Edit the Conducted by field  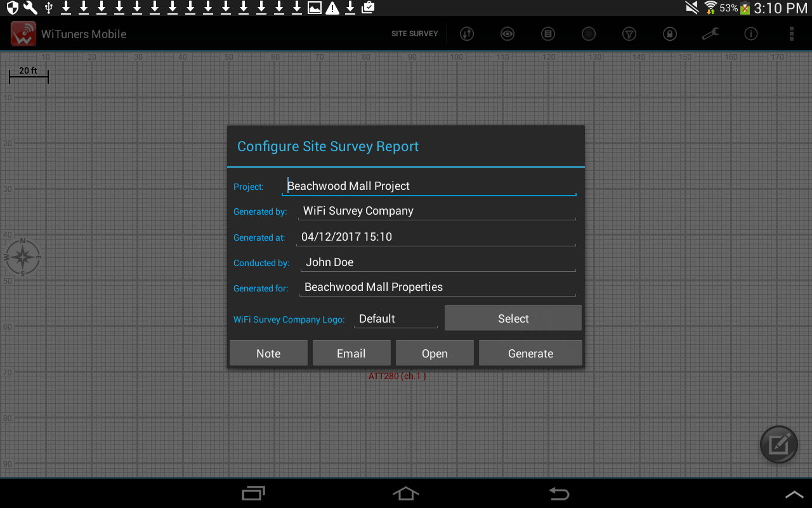[x=438, y=262]
